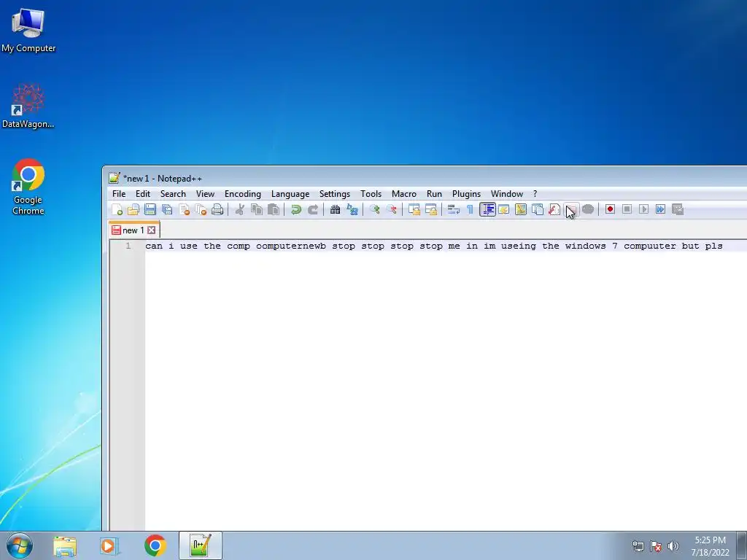The height and width of the screenshot is (560, 747).
Task: Click the macro Playback icon
Action: point(643,209)
